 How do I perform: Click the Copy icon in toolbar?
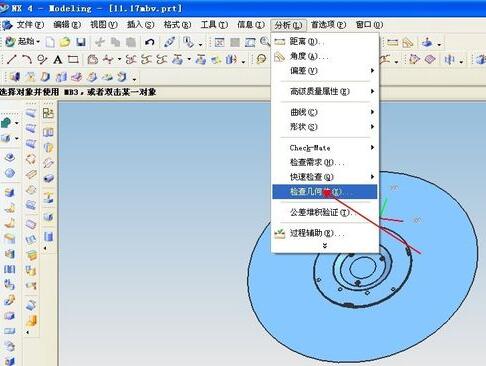115,42
